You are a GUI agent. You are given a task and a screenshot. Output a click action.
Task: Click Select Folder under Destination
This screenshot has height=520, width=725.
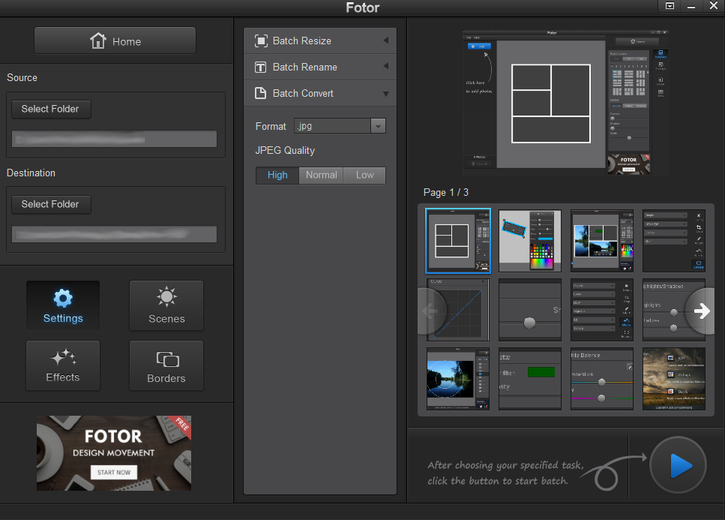click(x=51, y=204)
